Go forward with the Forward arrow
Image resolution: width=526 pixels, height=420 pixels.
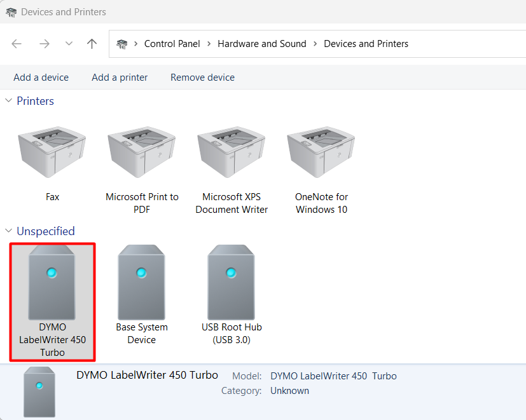click(44, 44)
